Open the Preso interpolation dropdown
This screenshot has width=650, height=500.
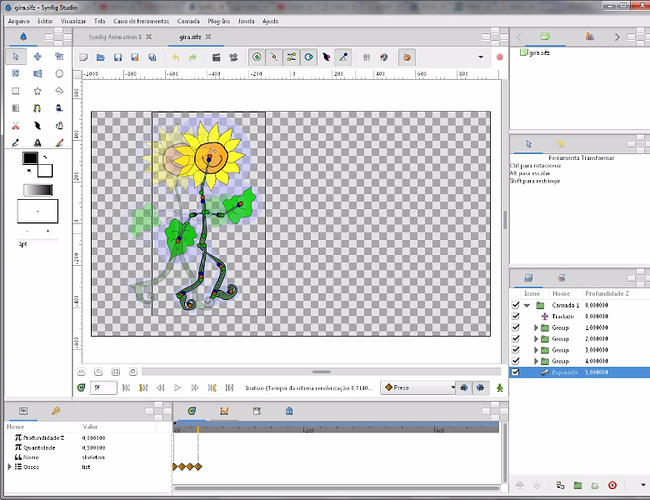coord(418,387)
